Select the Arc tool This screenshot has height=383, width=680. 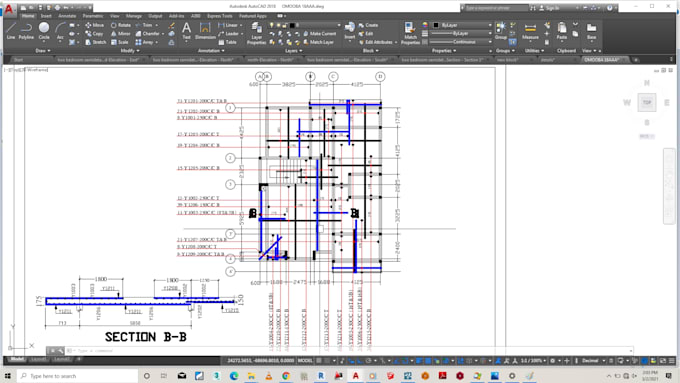[60, 31]
